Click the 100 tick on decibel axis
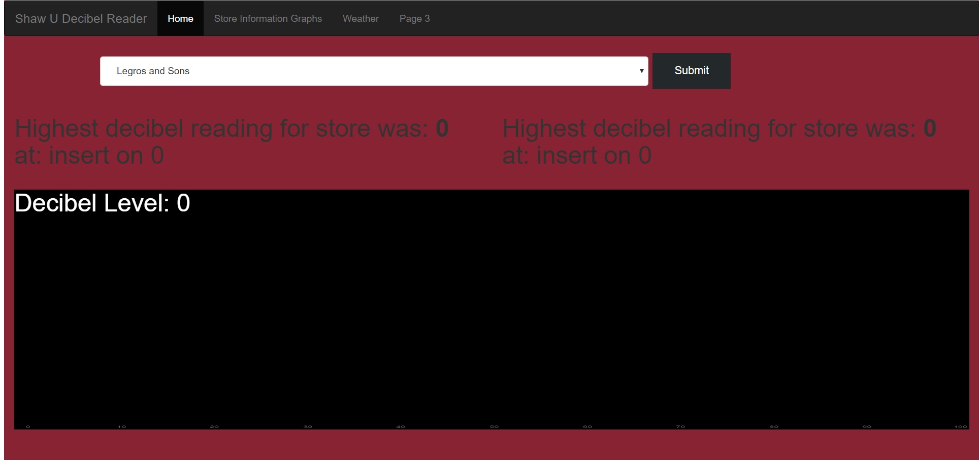 960,426
